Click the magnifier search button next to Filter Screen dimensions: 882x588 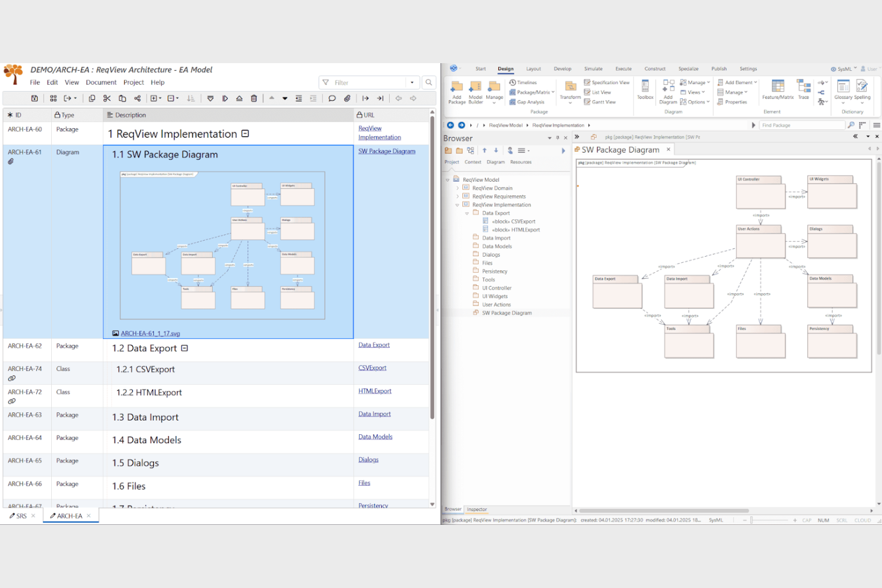point(428,82)
